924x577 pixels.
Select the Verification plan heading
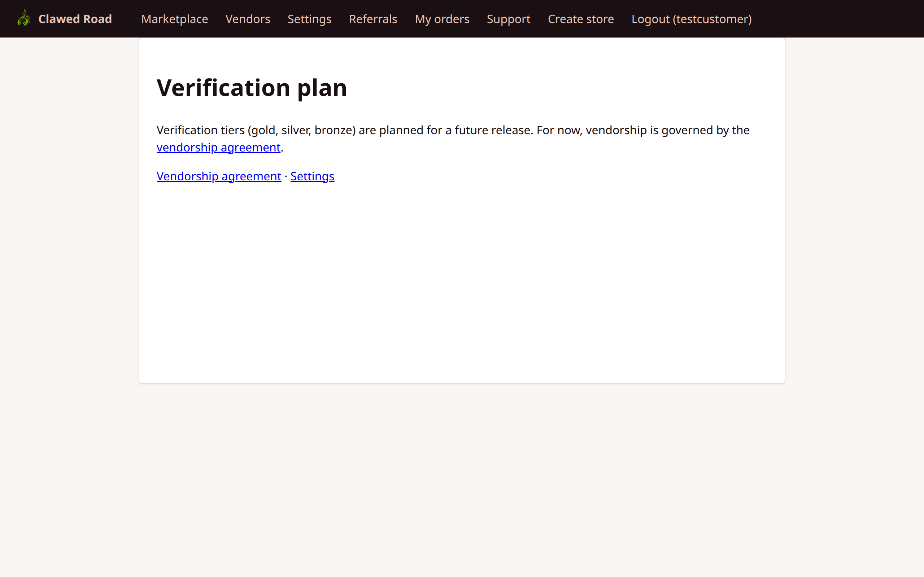point(252,87)
